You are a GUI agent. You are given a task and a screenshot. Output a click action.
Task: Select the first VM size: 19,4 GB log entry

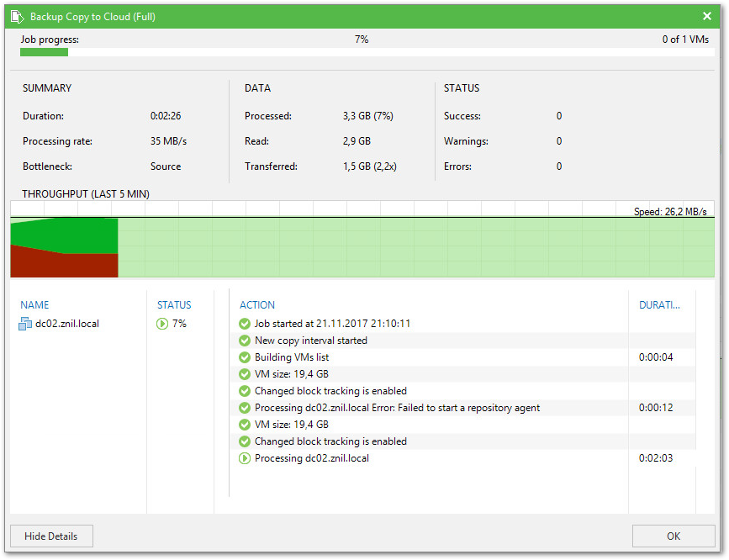291,374
